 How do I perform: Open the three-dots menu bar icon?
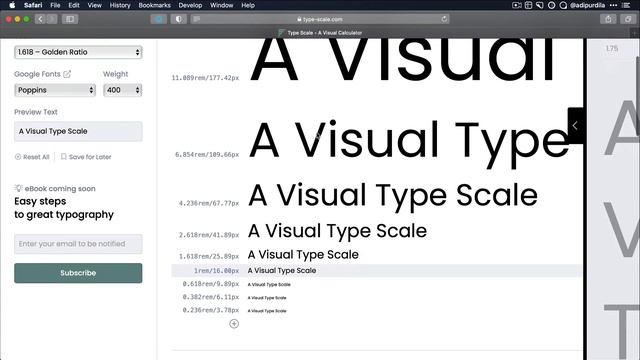coord(613,5)
